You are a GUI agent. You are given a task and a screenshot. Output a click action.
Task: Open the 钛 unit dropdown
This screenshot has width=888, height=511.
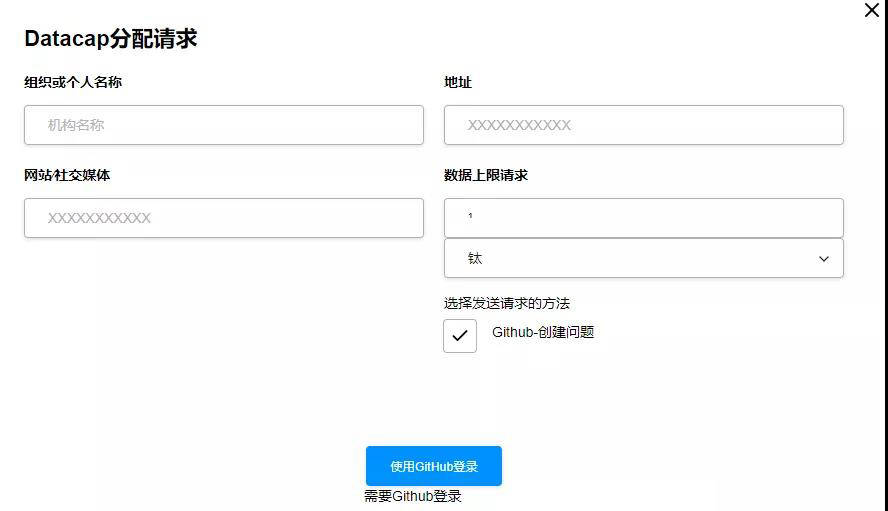[643, 258]
